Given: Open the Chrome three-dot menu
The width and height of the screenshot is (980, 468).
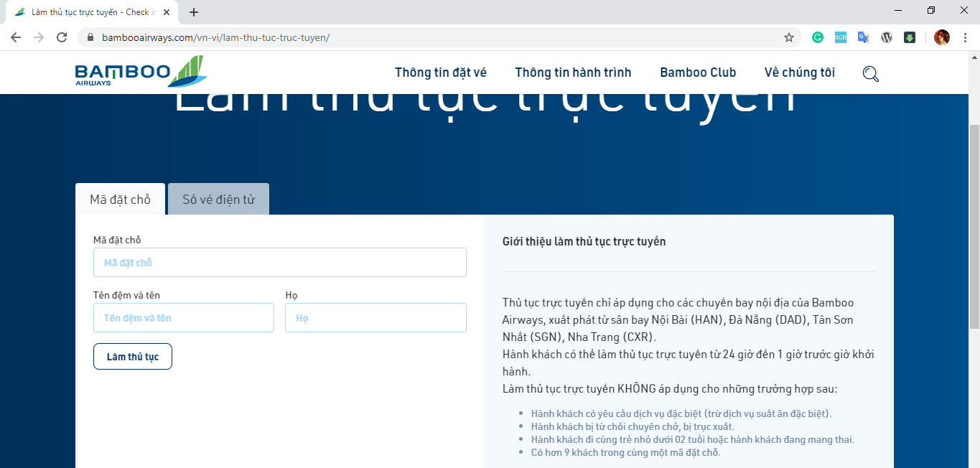Looking at the screenshot, I should [964, 37].
